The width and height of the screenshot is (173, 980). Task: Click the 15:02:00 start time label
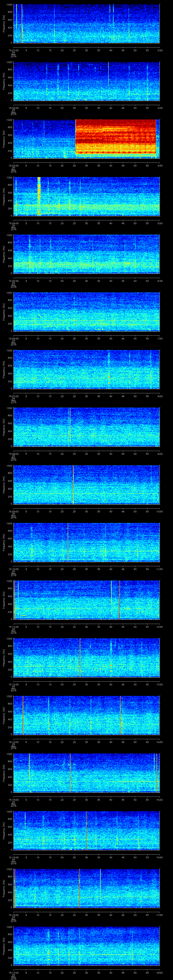13,108
